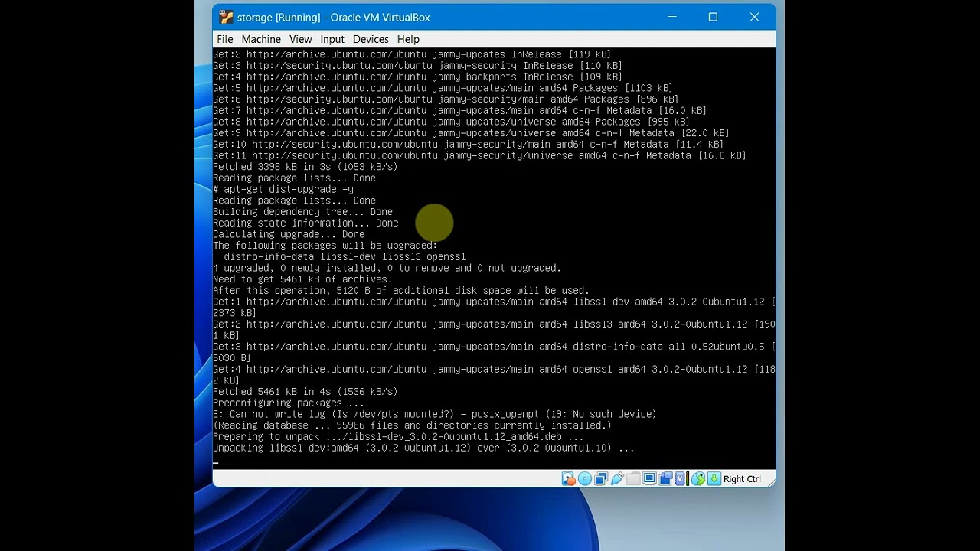The width and height of the screenshot is (980, 551).
Task: Click the recording status icon
Action: pos(665,479)
